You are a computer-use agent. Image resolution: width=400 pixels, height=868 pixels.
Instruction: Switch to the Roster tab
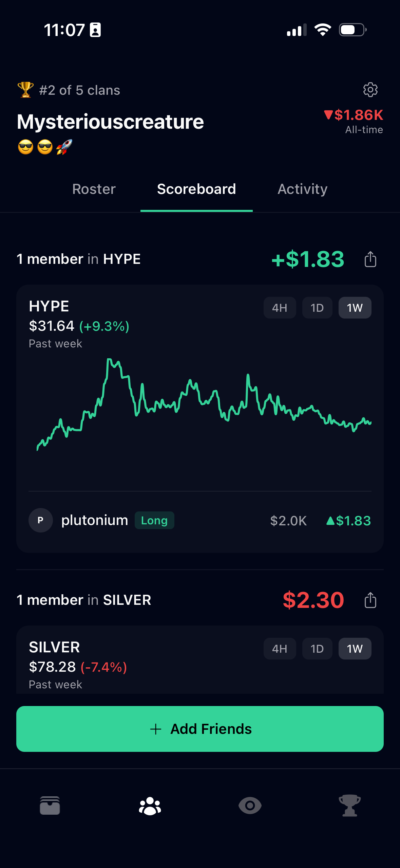click(x=94, y=189)
